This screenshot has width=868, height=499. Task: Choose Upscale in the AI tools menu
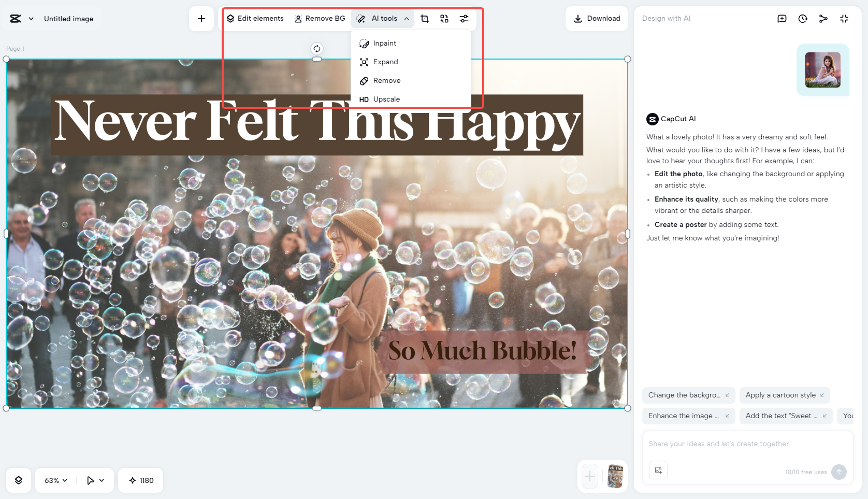click(x=386, y=99)
